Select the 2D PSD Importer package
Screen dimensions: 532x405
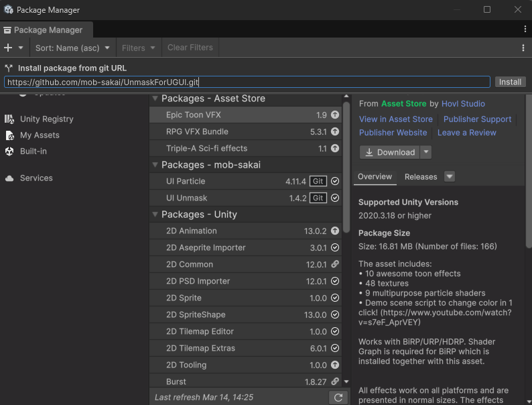click(x=245, y=281)
